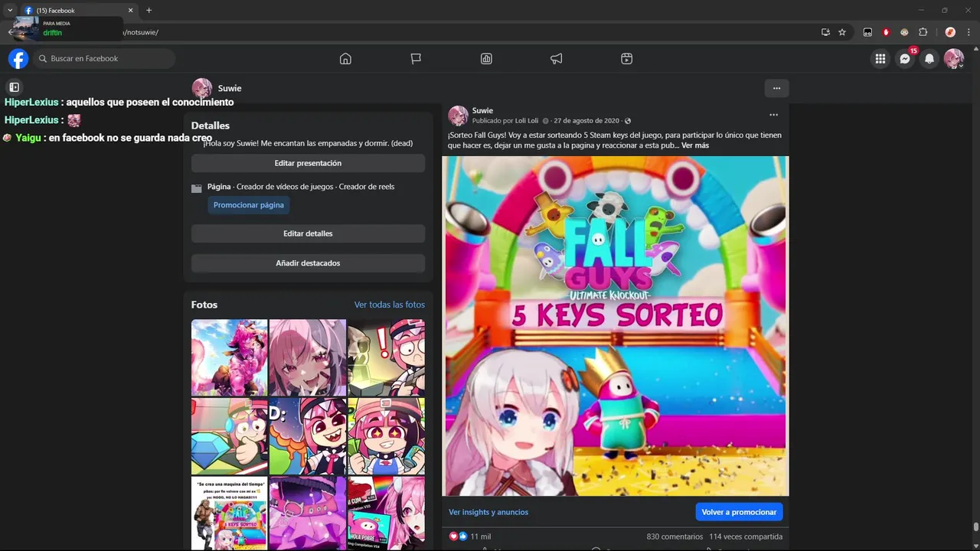980x551 pixels.
Task: Open a new browser tab
Action: pos(149,10)
